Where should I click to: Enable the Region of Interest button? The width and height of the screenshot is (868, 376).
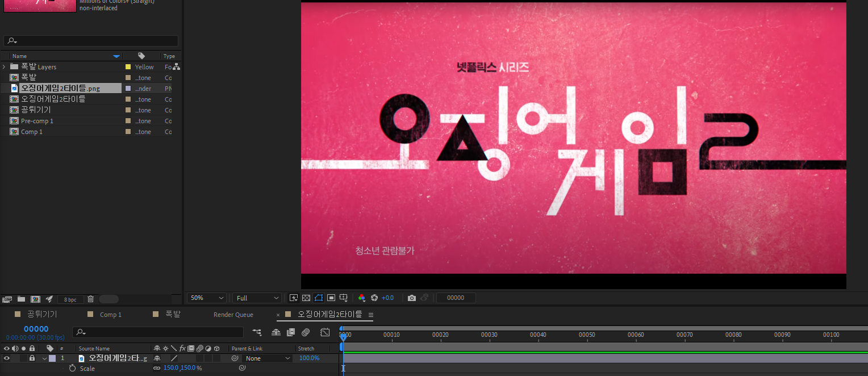click(x=331, y=298)
